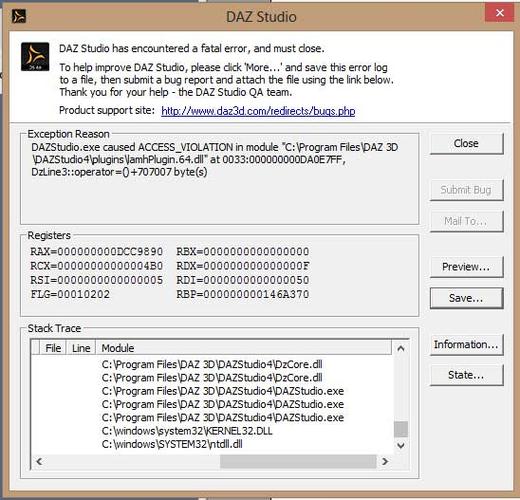
Task: Click the stack trace scroll up arrow
Action: click(x=401, y=349)
